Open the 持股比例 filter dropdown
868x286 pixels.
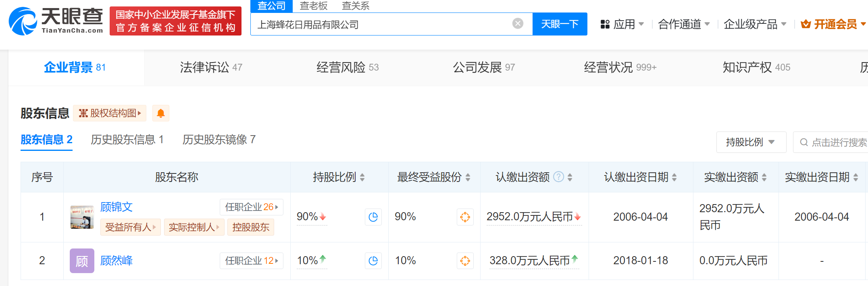(751, 142)
